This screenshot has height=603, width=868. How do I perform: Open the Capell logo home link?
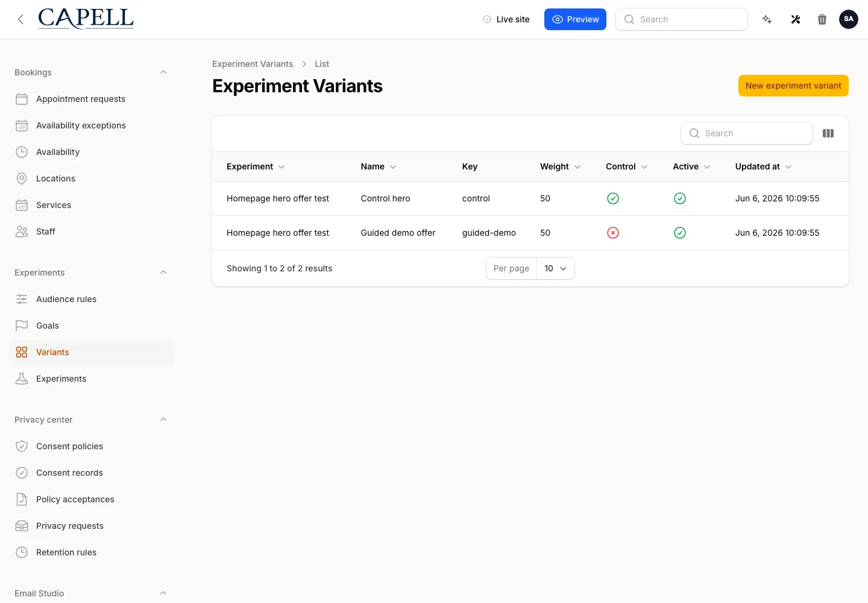pos(86,19)
